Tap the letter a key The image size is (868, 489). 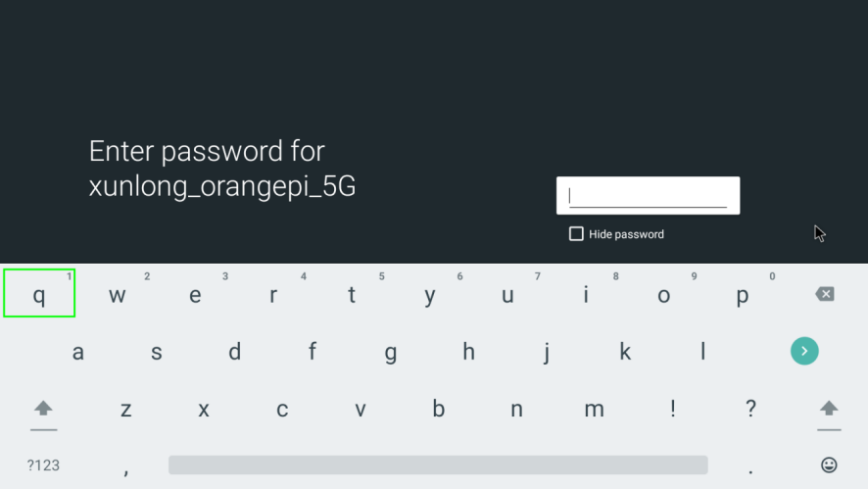[x=78, y=352]
